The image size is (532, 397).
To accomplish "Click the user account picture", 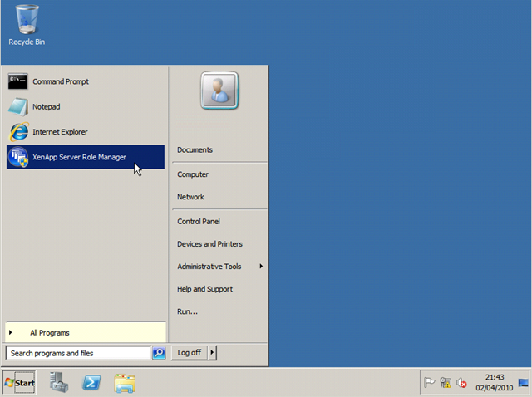I will click(219, 91).
